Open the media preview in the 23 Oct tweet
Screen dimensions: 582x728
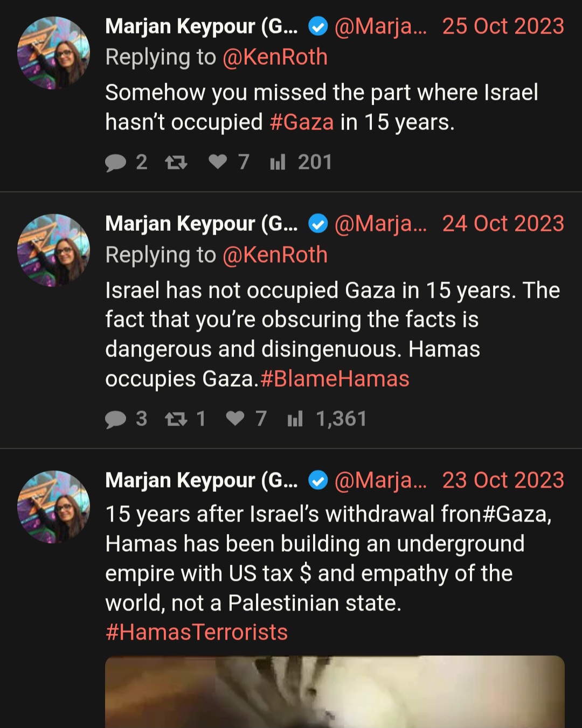coord(335,692)
